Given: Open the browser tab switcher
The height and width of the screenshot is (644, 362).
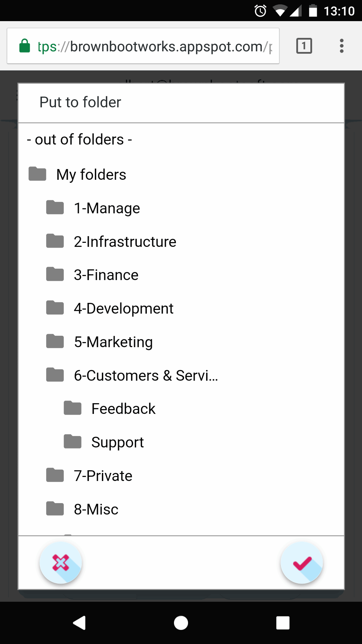Looking at the screenshot, I should tap(303, 46).
